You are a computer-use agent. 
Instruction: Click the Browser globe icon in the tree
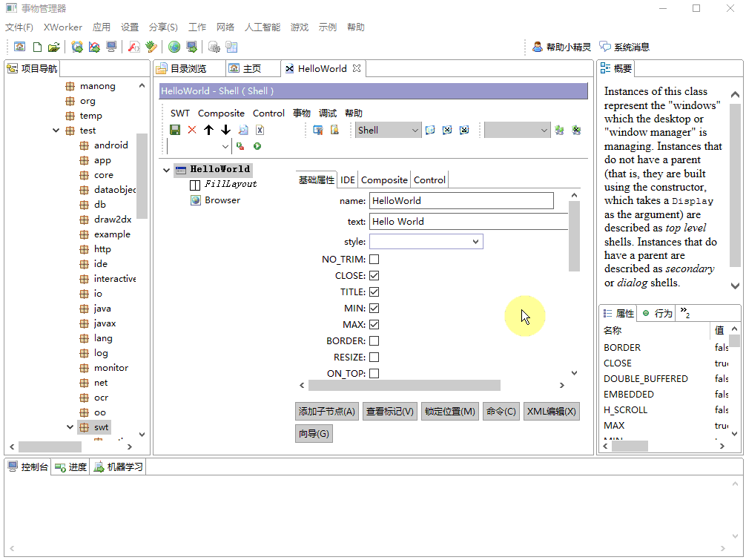195,200
